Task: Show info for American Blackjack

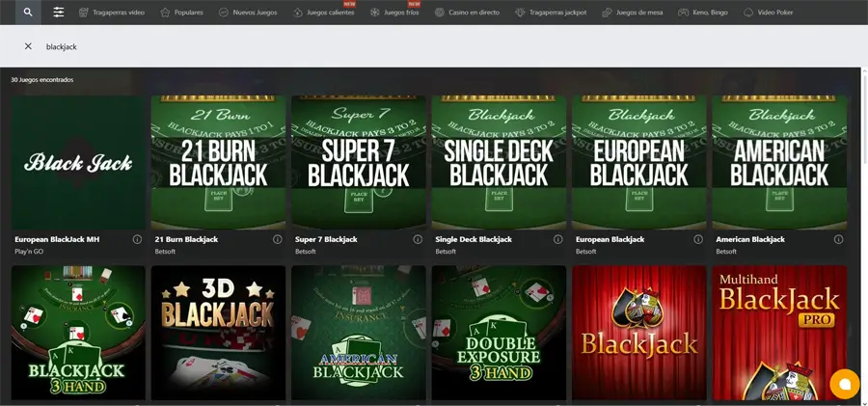Action: click(x=838, y=239)
